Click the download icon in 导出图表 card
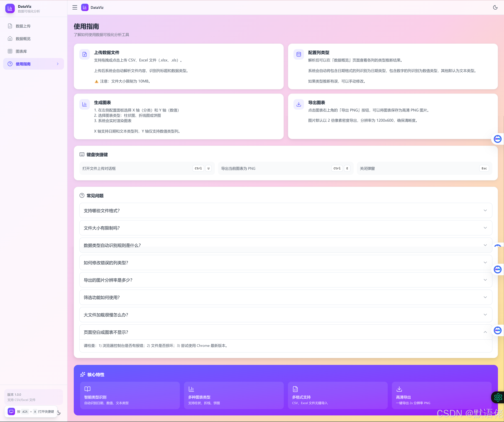504x422 pixels. click(x=299, y=104)
